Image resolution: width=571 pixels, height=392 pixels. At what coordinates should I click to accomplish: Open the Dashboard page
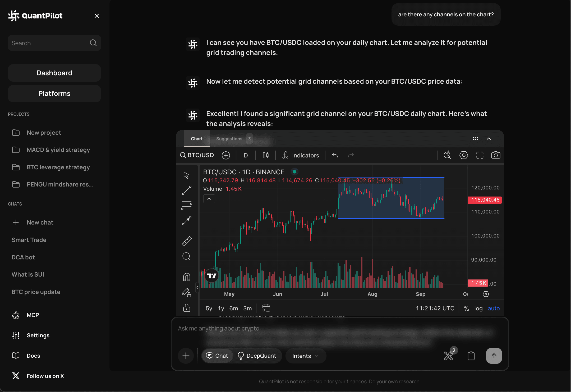54,73
